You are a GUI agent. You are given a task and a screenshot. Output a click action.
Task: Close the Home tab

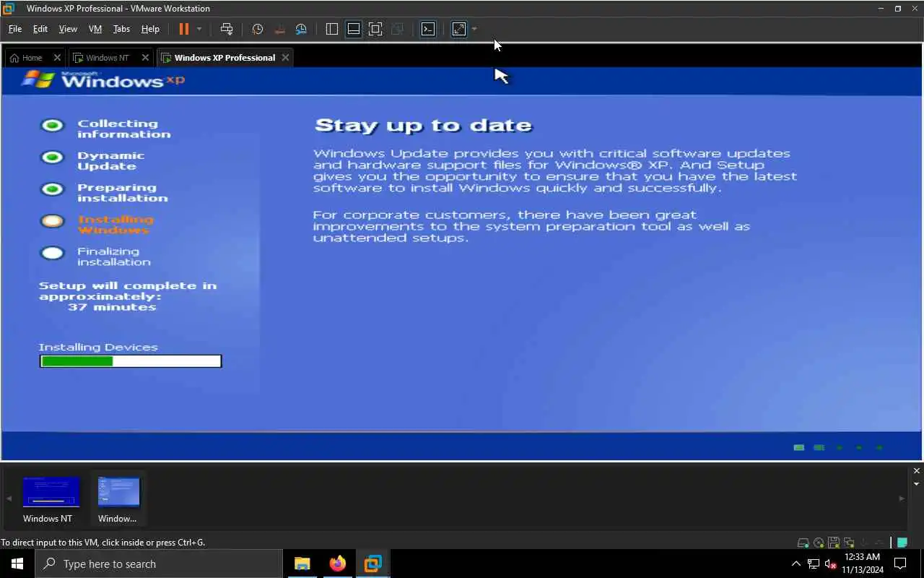[58, 58]
